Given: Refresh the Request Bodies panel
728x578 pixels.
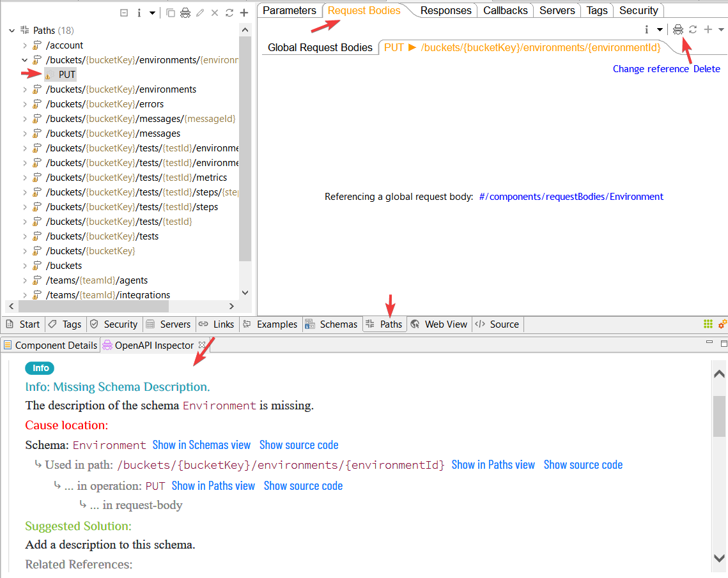Looking at the screenshot, I should point(693,29).
